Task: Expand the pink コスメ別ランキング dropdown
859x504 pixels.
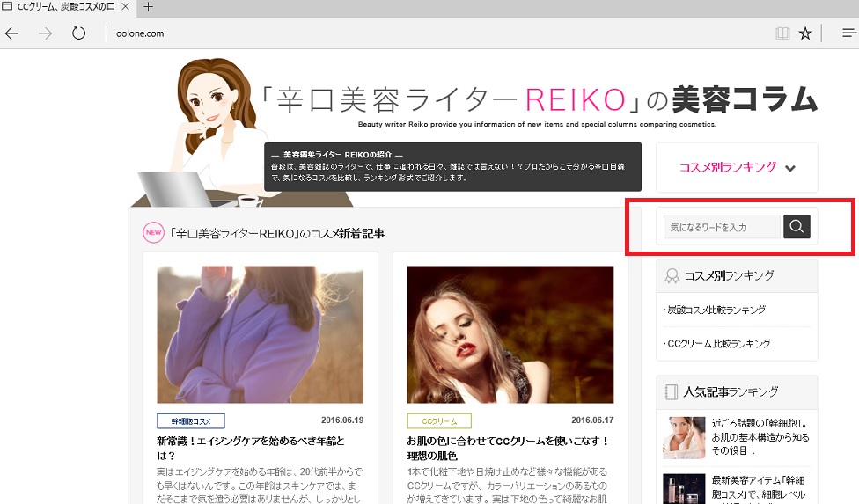Action: point(737,167)
